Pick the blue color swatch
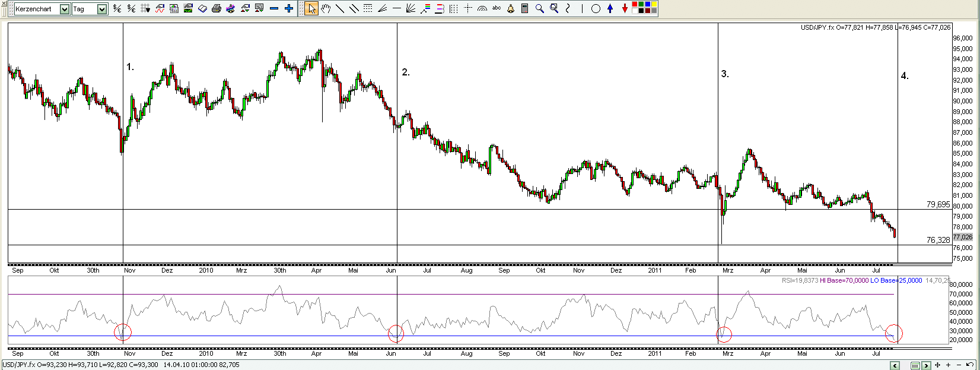The width and height of the screenshot is (980, 370). pyautogui.click(x=648, y=4)
